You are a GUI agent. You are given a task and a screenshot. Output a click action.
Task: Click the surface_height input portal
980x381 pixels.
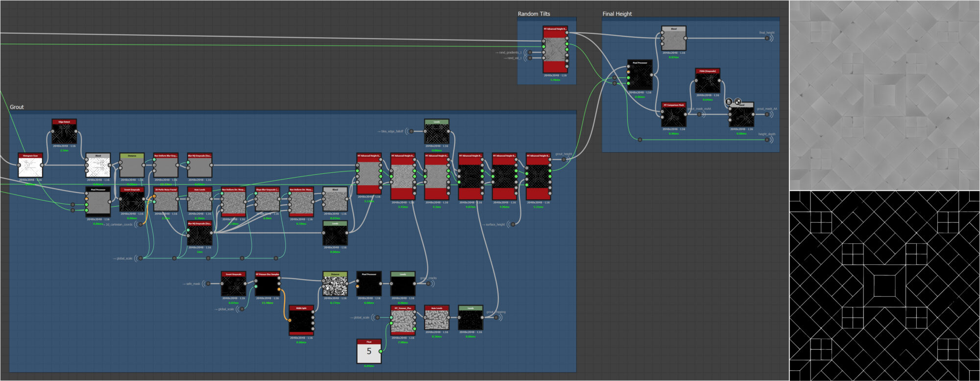coord(513,224)
